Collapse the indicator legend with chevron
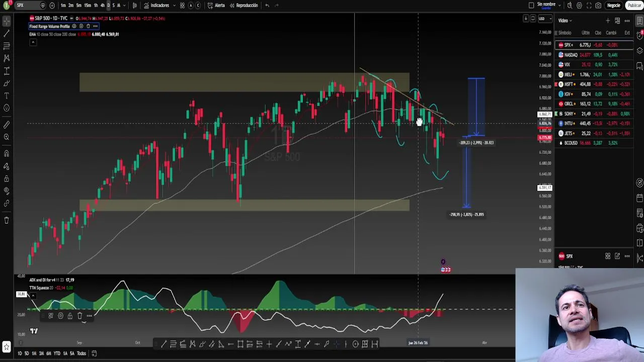644x362 pixels. click(33, 42)
